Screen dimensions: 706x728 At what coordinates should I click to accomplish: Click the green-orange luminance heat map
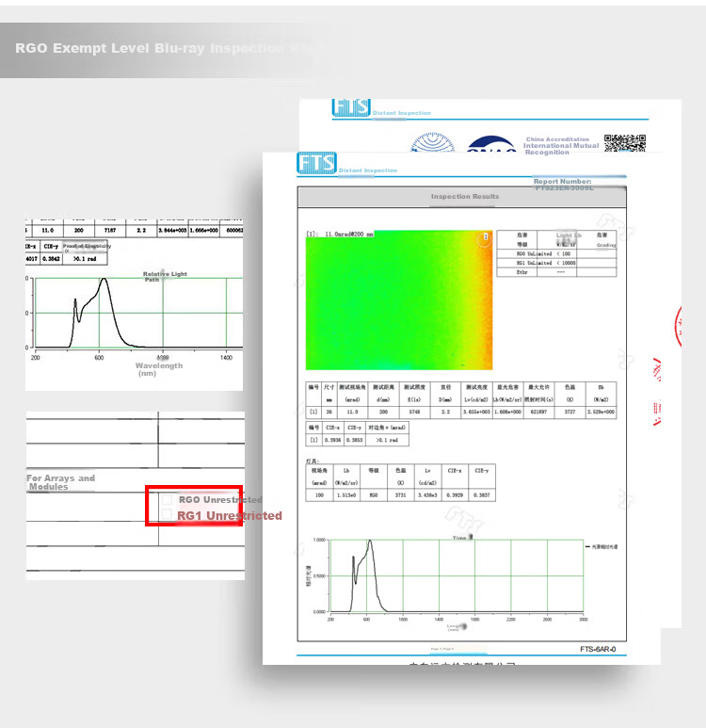[x=399, y=299]
